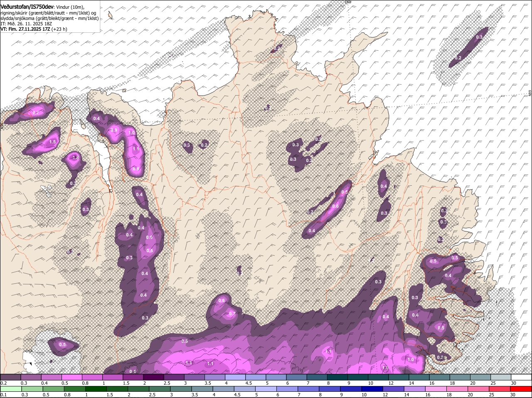
Task: Select upper legend swatch between 4 and 4.5
Action: tap(235, 377)
